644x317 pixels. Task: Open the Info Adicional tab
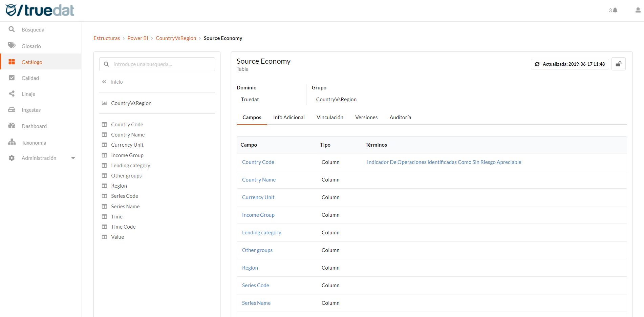click(x=289, y=117)
